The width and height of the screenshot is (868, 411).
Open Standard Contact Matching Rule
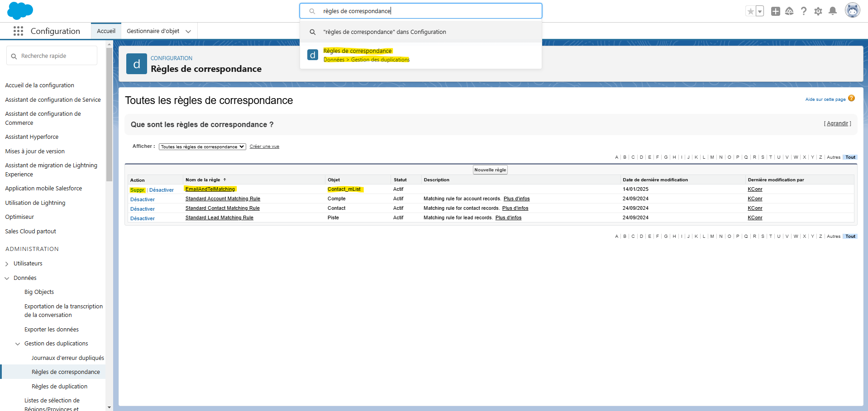(222, 208)
